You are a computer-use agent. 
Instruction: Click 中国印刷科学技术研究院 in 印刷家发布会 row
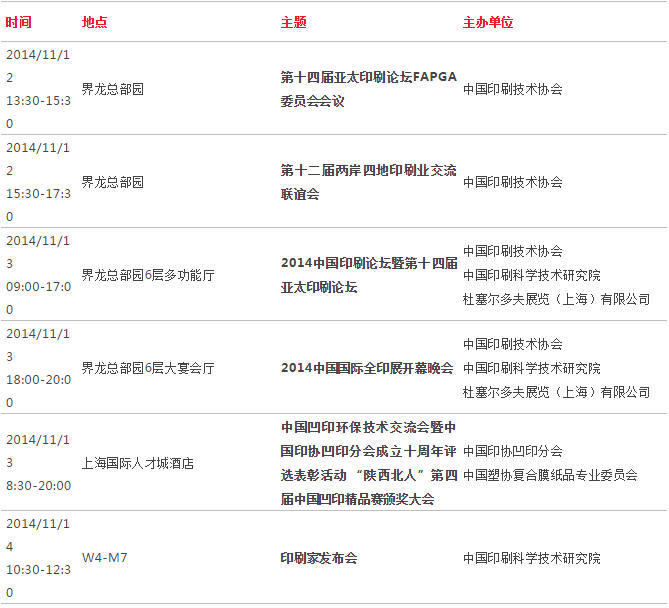(532, 558)
